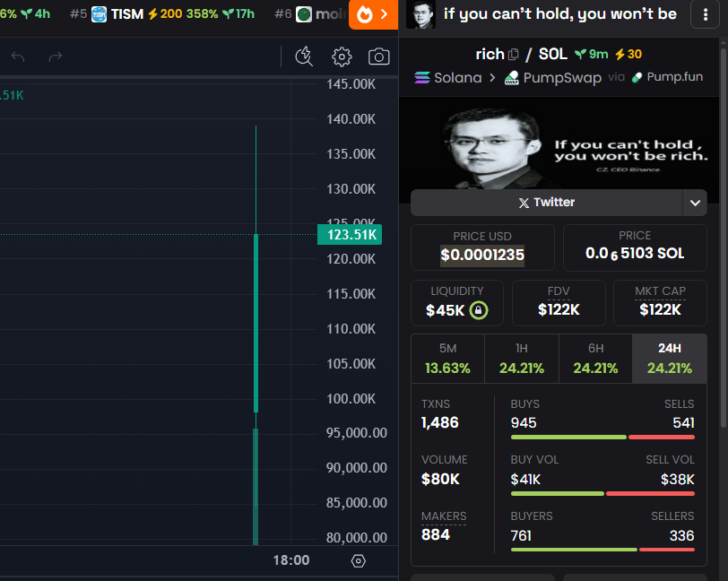Click the FDV $122K box

(559, 303)
